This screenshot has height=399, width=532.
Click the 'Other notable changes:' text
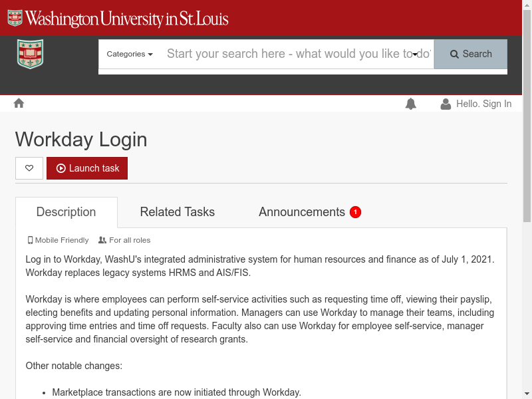pyautogui.click(x=74, y=366)
